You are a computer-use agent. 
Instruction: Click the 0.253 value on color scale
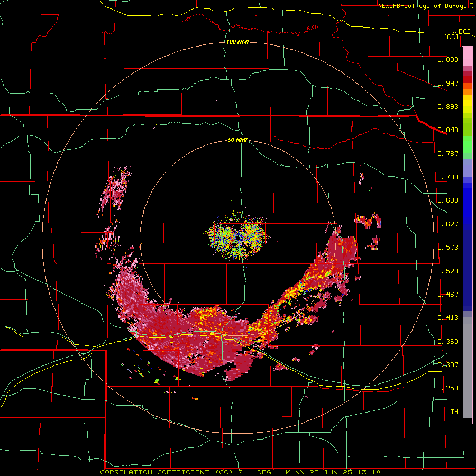(x=448, y=388)
